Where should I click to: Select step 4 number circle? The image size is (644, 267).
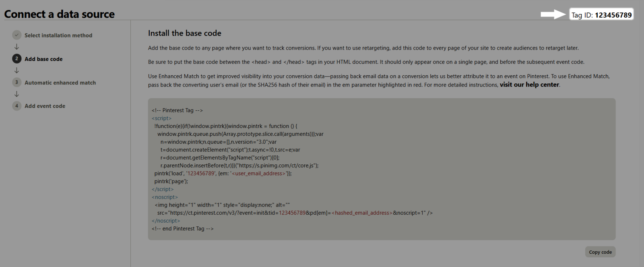[x=17, y=106]
